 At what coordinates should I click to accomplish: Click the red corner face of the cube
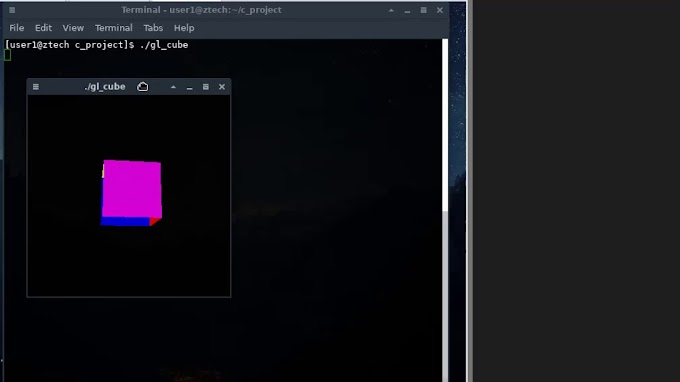[x=155, y=221]
